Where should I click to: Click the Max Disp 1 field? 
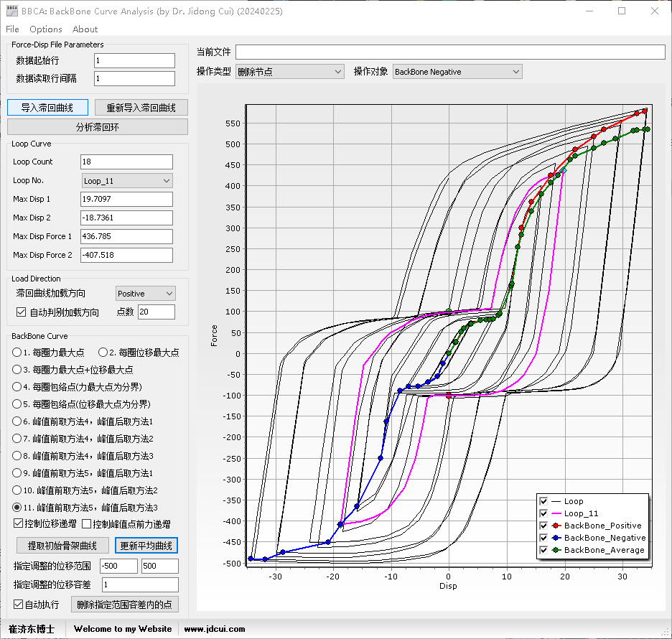tap(126, 199)
